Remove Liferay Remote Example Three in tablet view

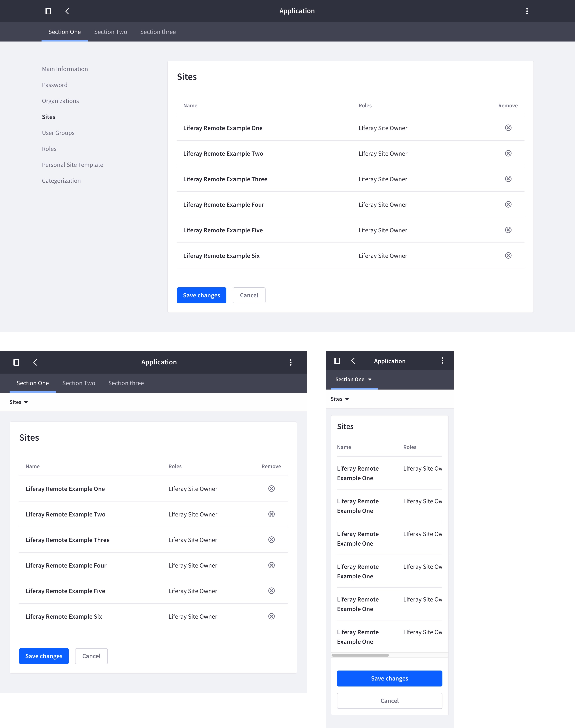click(271, 540)
